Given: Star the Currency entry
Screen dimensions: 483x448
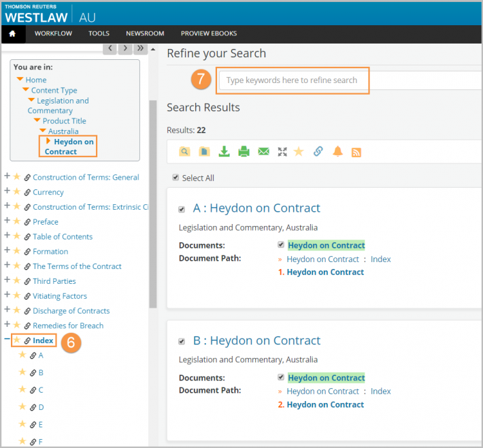Looking at the screenshot, I should point(16,191).
